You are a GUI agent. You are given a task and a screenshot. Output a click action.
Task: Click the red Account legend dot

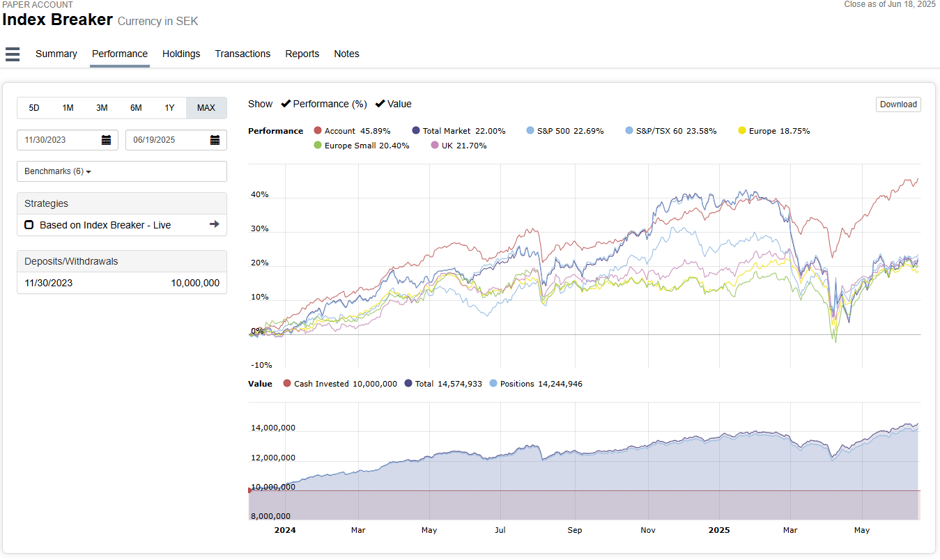pyautogui.click(x=318, y=131)
